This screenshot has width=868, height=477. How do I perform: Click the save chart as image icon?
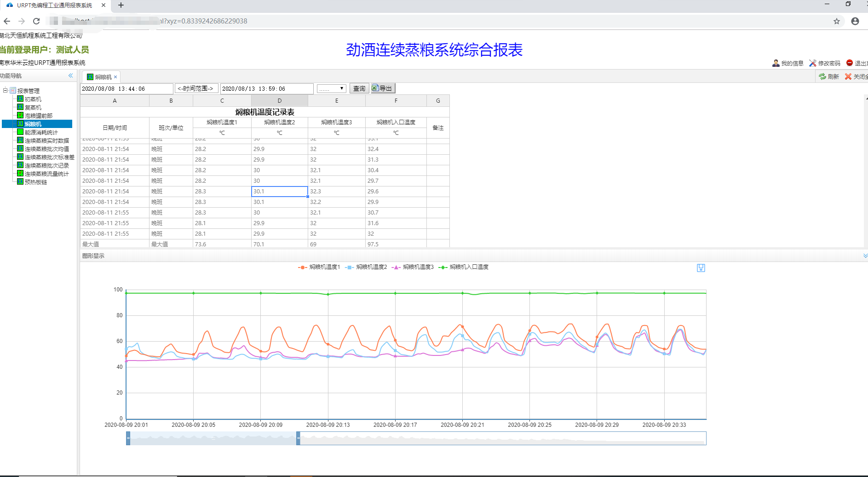click(701, 268)
